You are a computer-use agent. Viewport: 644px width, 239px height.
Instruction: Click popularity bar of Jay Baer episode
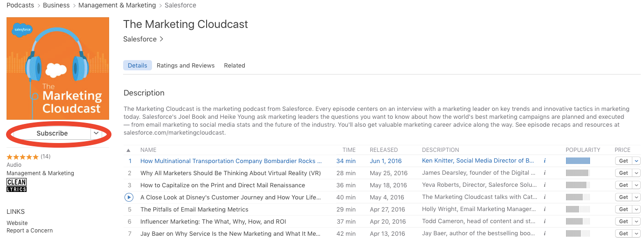point(578,233)
